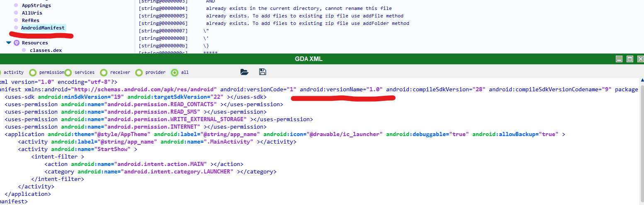Click the bullet icon beside RefRes
Viewport: 644px width, 205px height.
pyautogui.click(x=16, y=20)
